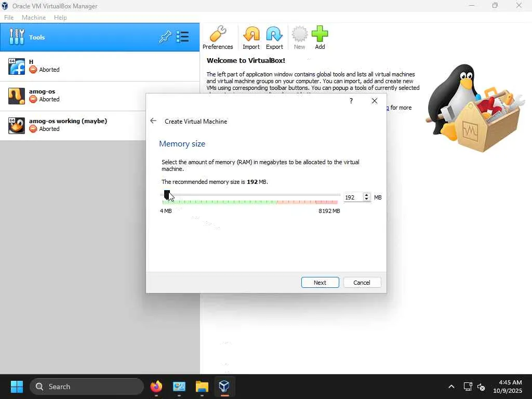Click the pin icon in Tools row
Viewport: 532px width, 399px height.
(x=165, y=37)
